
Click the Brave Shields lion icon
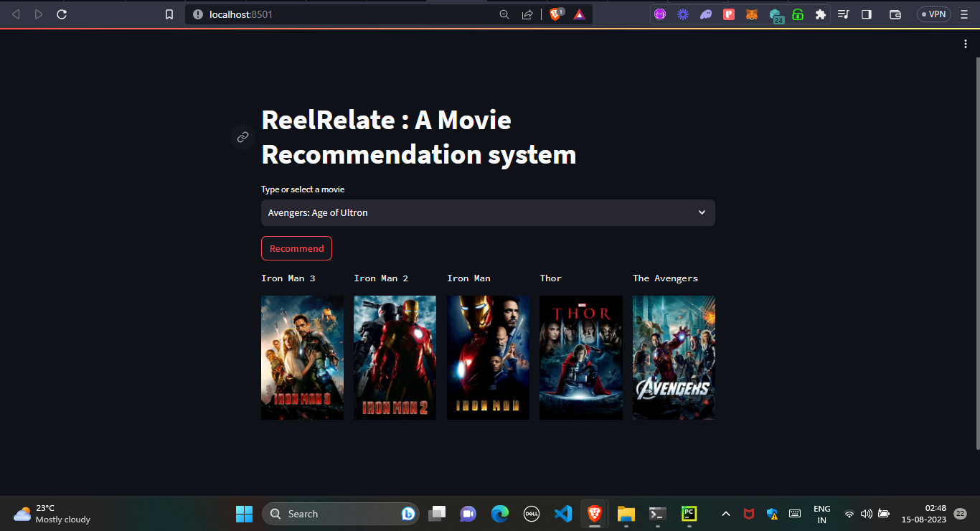(555, 14)
